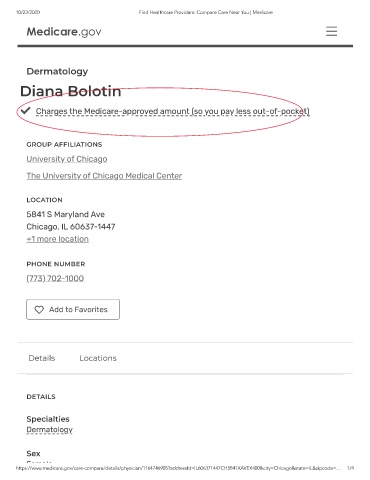Open the University of Chicago affiliation link
370x480 pixels.
pos(67,159)
